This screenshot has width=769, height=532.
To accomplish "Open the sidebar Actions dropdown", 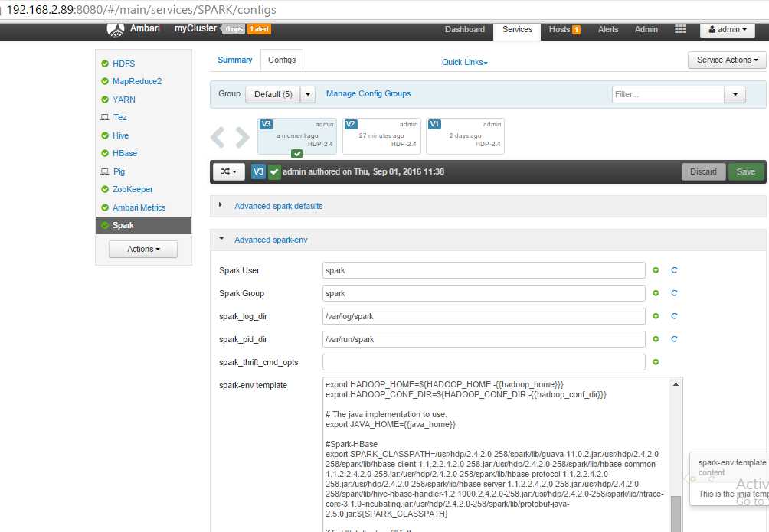I will pyautogui.click(x=143, y=249).
